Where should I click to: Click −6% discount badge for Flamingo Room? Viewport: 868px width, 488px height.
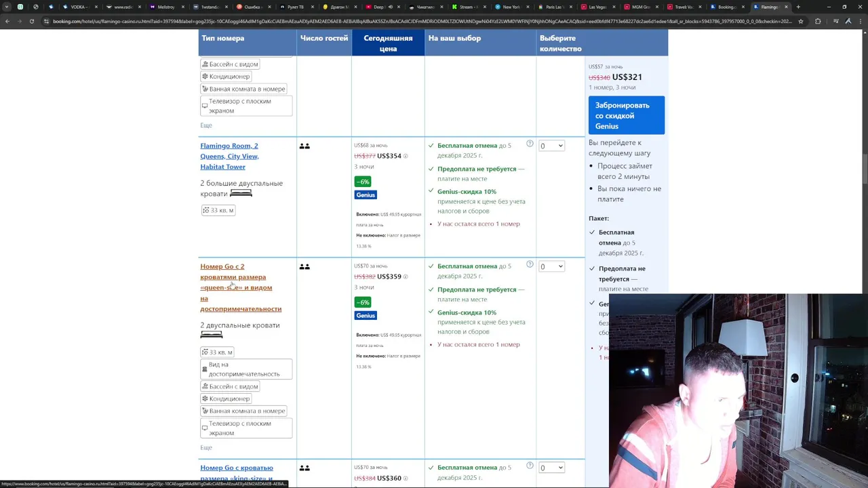363,182
